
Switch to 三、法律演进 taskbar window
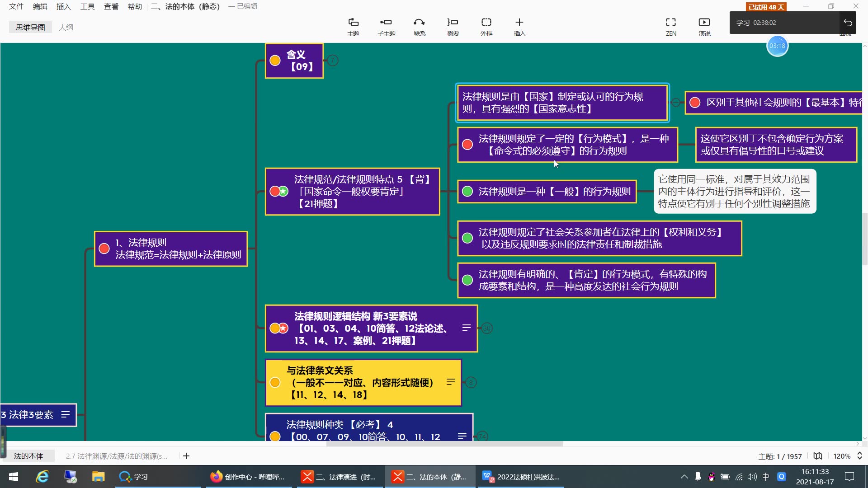[340, 477]
